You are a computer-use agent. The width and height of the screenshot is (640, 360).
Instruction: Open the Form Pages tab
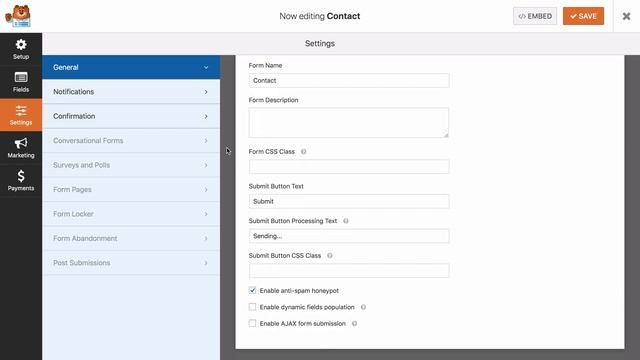click(131, 190)
